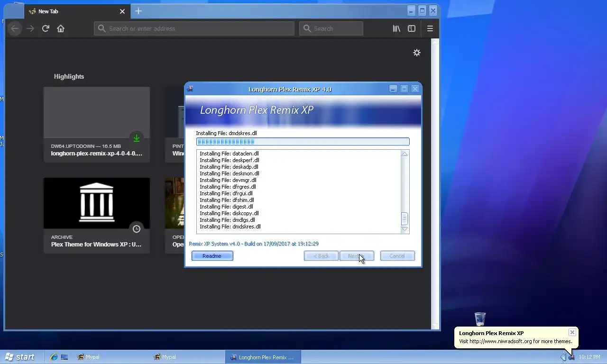Go back using the browser back arrow

coord(15,28)
